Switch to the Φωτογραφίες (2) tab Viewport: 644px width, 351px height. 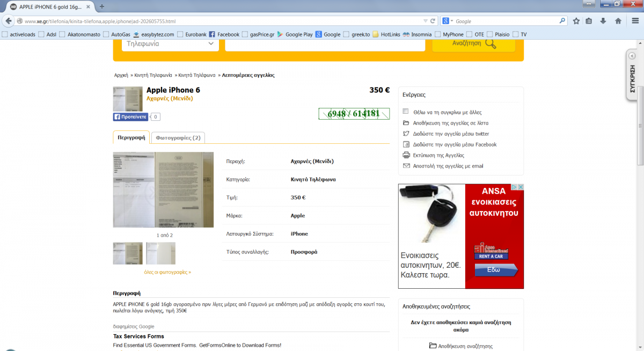coord(178,137)
